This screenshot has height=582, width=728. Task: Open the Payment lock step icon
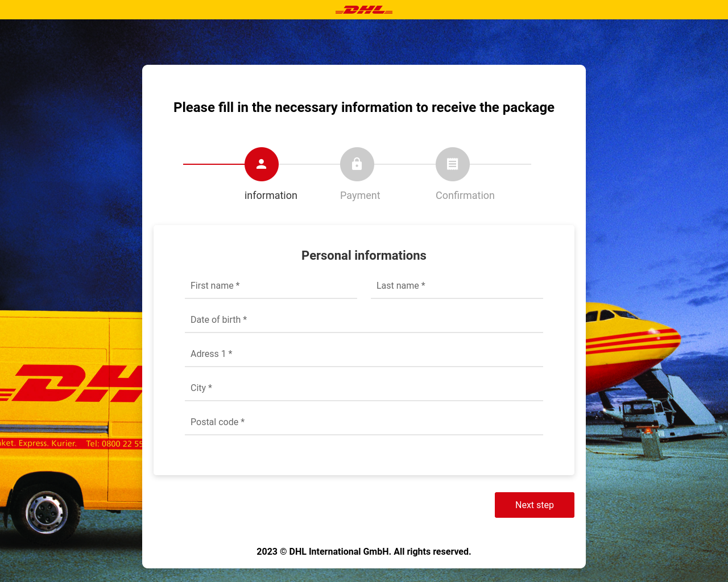[x=357, y=164]
